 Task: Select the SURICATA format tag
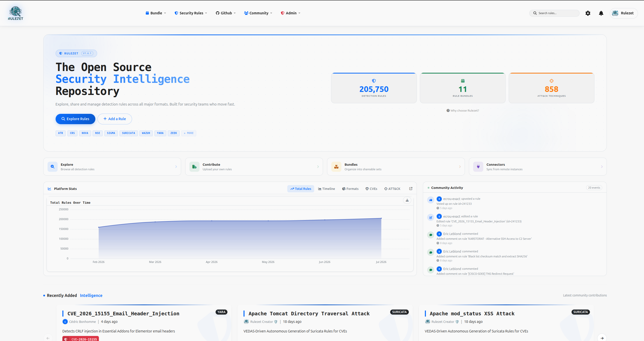click(x=129, y=133)
